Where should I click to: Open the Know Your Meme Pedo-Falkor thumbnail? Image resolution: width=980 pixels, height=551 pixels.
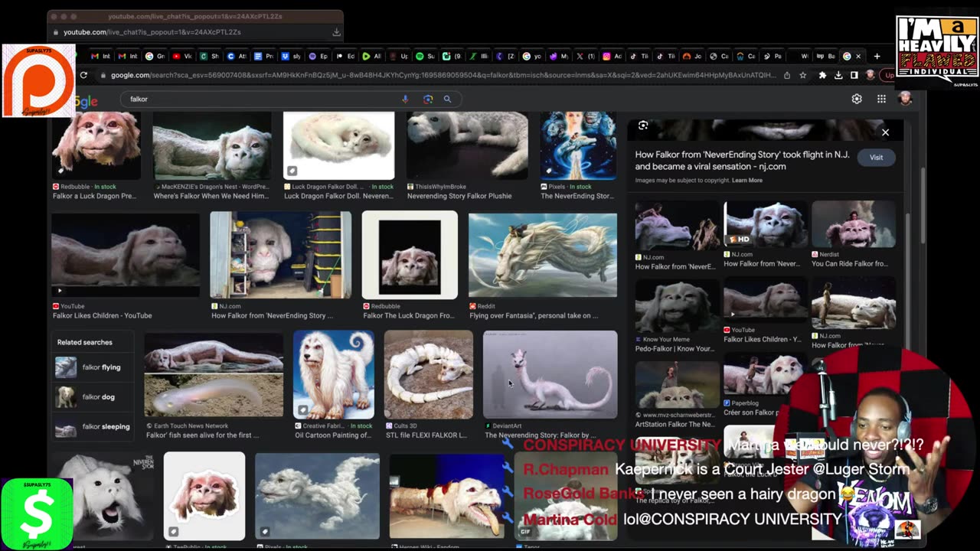point(677,306)
